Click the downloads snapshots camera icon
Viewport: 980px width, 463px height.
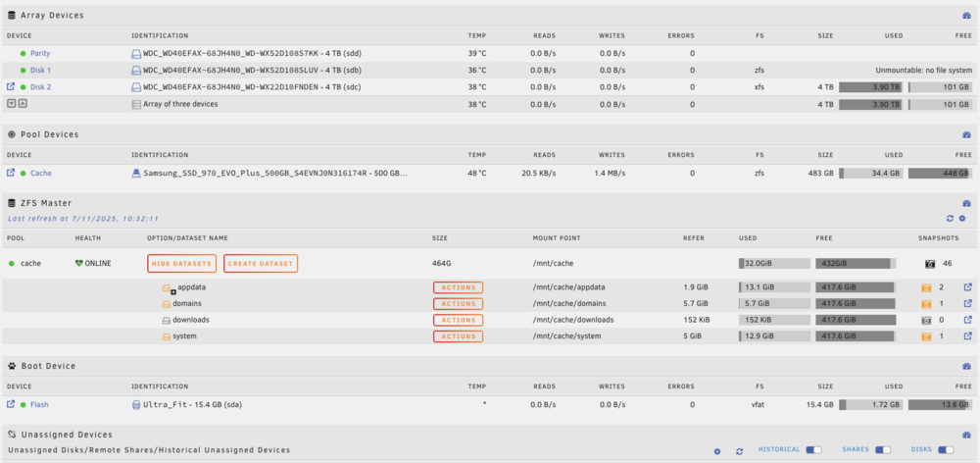[926, 321]
